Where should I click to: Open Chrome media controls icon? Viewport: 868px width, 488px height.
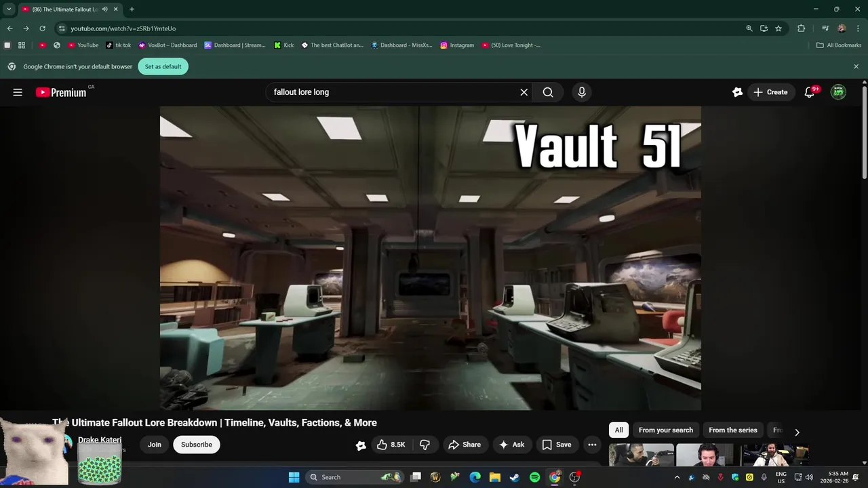(825, 28)
